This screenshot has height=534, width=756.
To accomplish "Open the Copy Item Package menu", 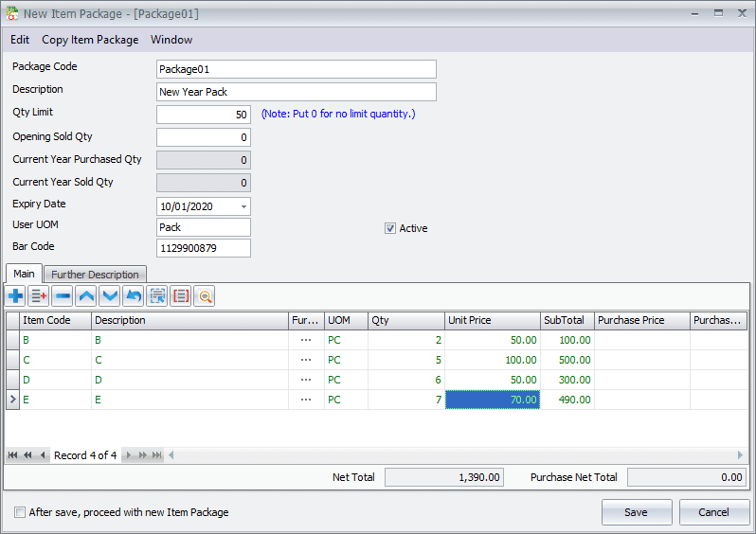I will point(90,40).
